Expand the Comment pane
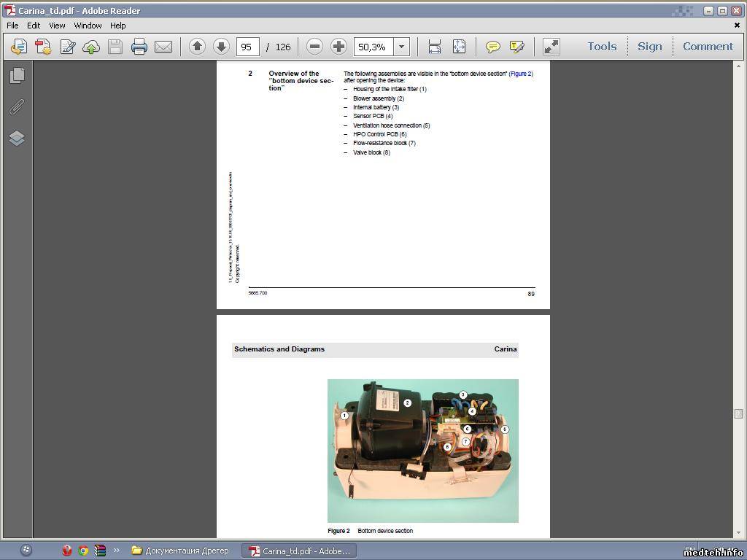Viewport: 747px width, 560px height. point(708,46)
